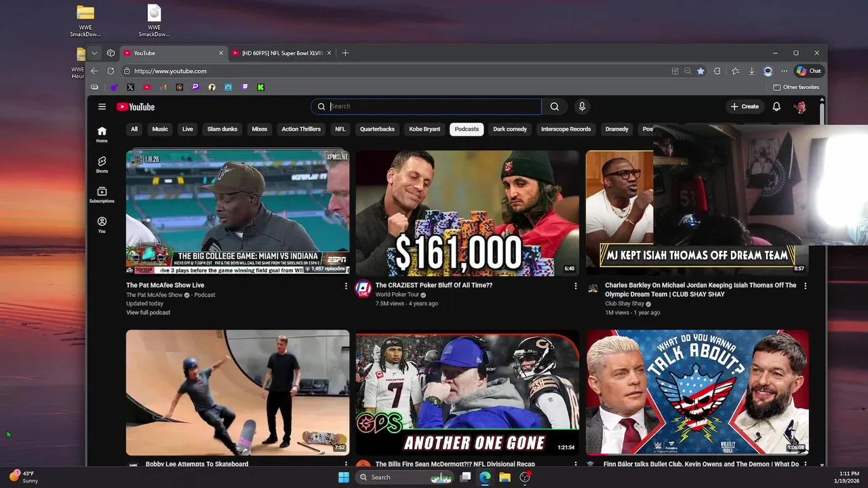Open The Pat McAfee Show channel link
The width and height of the screenshot is (868, 488).
(x=154, y=295)
